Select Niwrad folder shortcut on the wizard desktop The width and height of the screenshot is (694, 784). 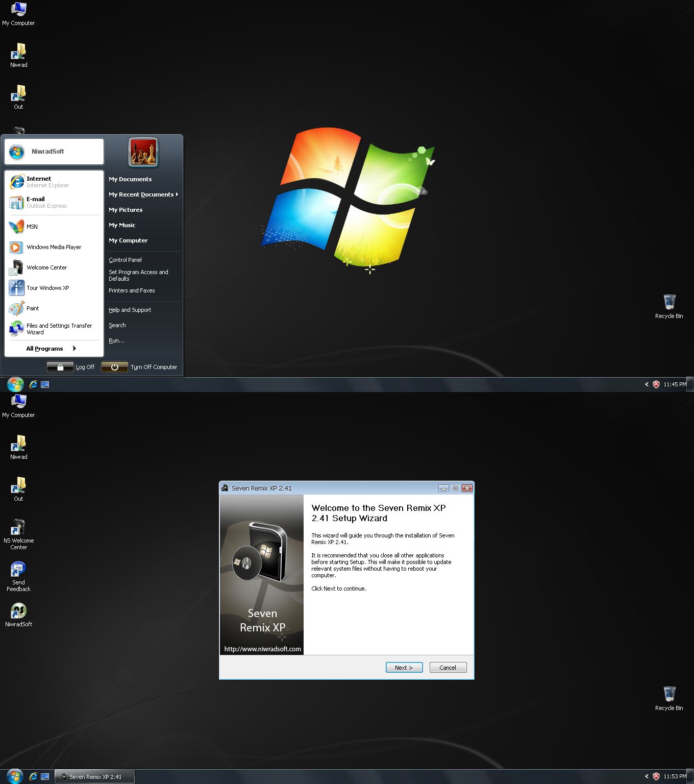(x=18, y=448)
